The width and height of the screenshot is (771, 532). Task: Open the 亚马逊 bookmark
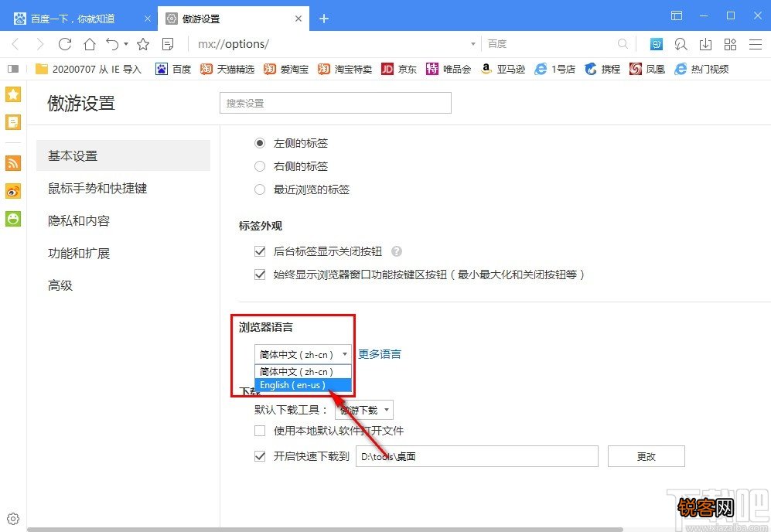[x=503, y=69]
